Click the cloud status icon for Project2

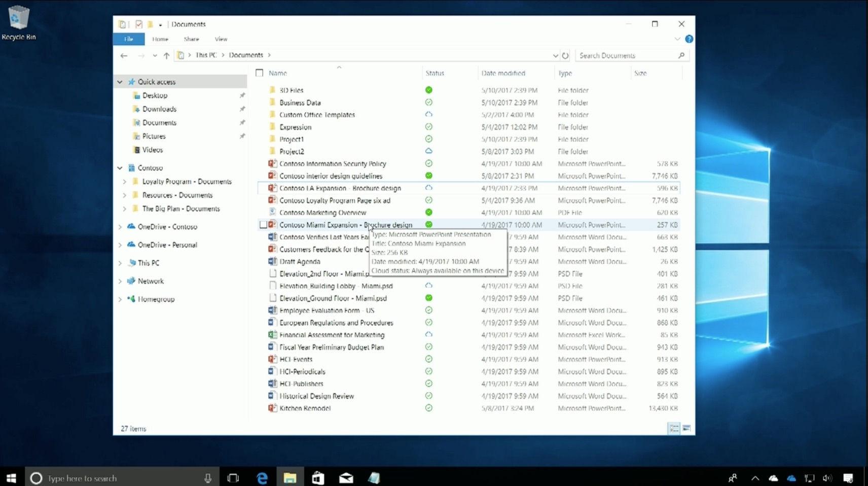428,151
